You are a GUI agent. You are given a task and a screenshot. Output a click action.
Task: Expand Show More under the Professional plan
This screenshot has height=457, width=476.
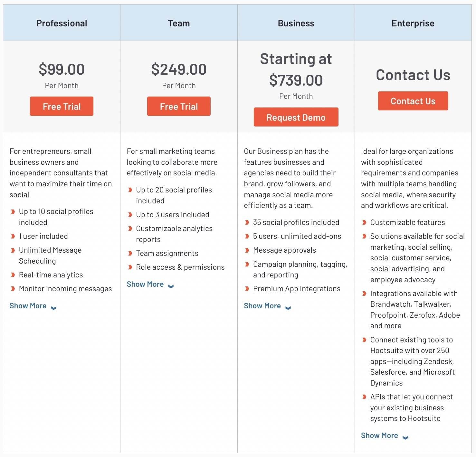[x=28, y=305]
